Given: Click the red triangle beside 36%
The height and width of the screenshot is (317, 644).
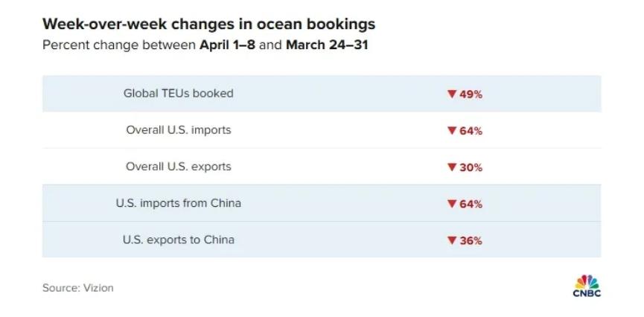Looking at the screenshot, I should (452, 240).
